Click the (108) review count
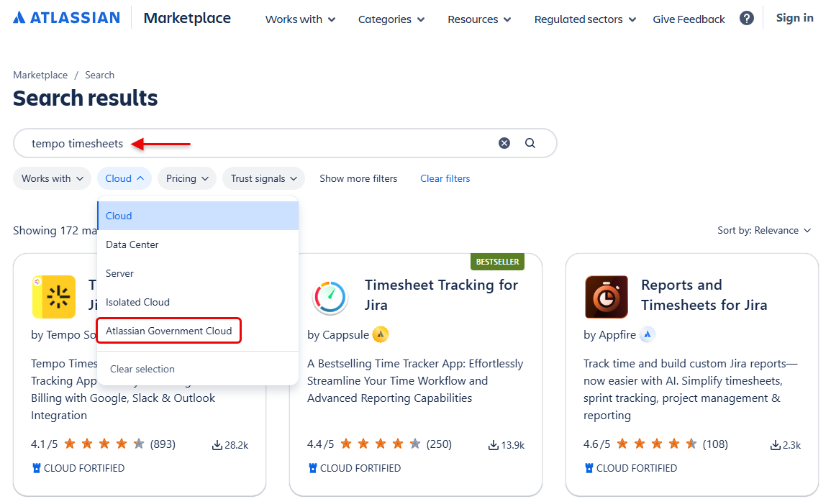 715,444
